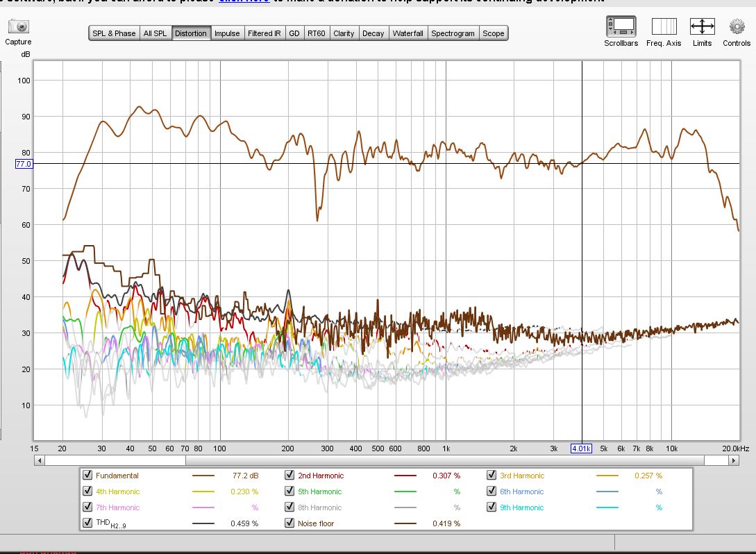Click the 8th Harmonic gray line swatch
The width and height of the screenshot is (756, 554).
click(x=405, y=507)
